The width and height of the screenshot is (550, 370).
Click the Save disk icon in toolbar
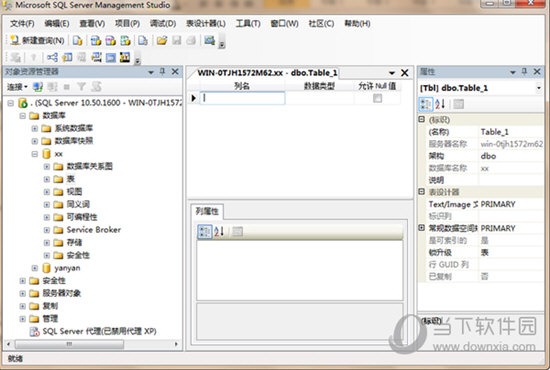pyautogui.click(x=176, y=41)
